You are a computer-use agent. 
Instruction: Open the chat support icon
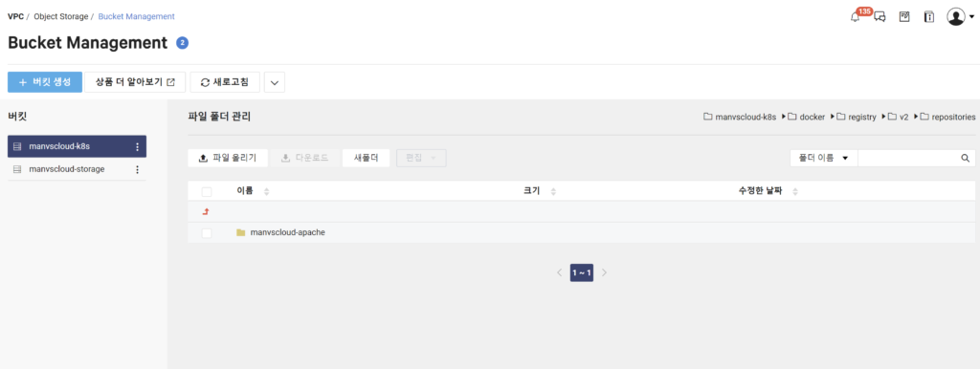(x=880, y=17)
